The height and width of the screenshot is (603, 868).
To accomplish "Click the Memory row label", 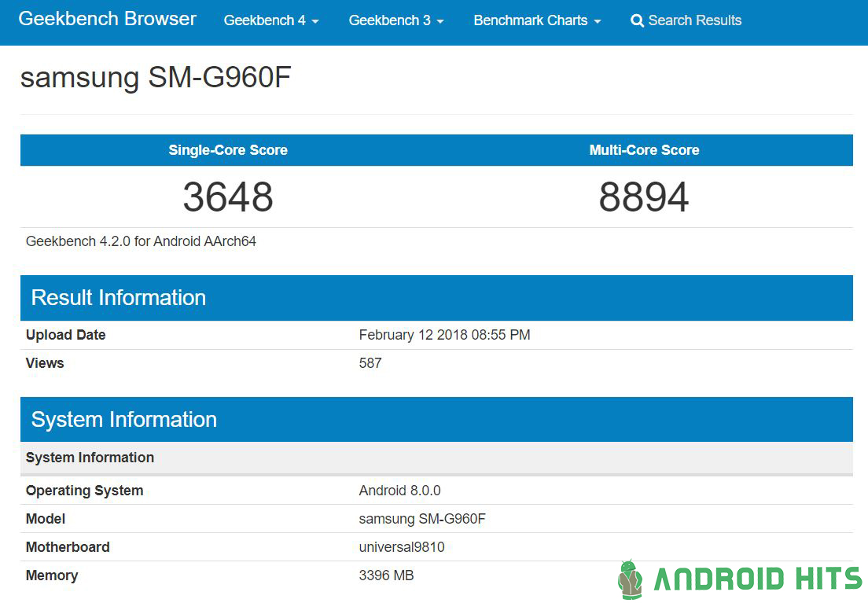I will click(x=52, y=575).
